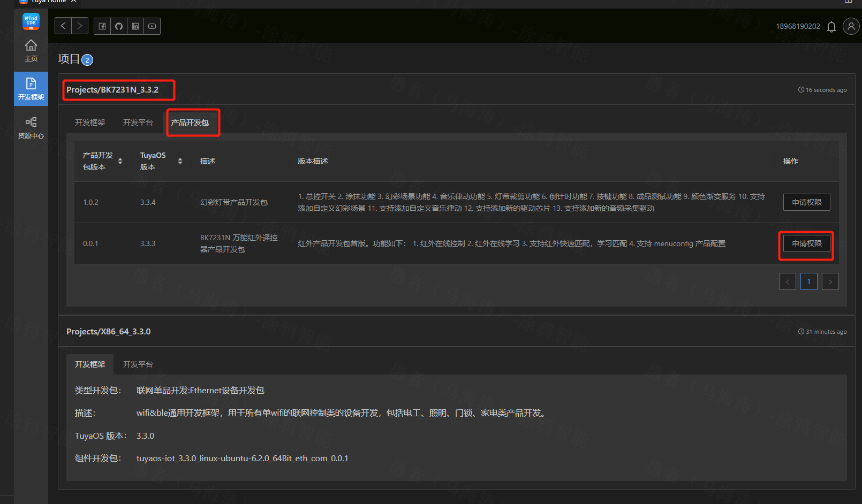
Task: Open Projects/X86_64_3.3.0 project title
Action: click(x=109, y=331)
